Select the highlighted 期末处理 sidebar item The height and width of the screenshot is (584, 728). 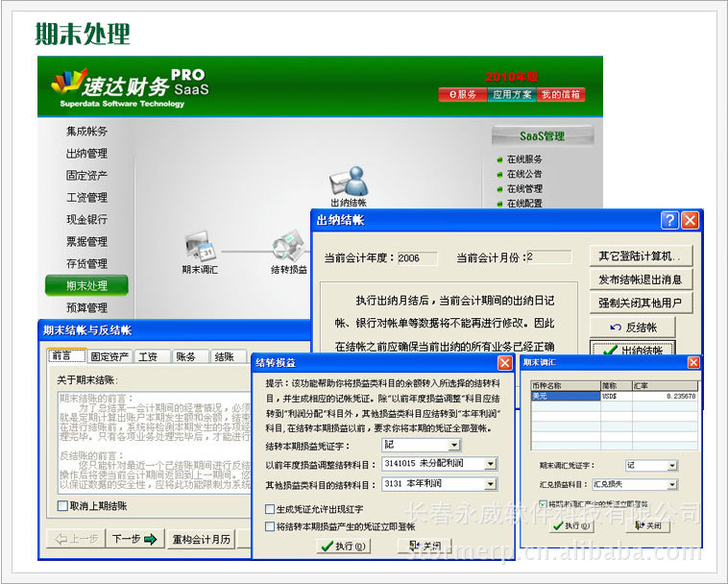coord(86,285)
